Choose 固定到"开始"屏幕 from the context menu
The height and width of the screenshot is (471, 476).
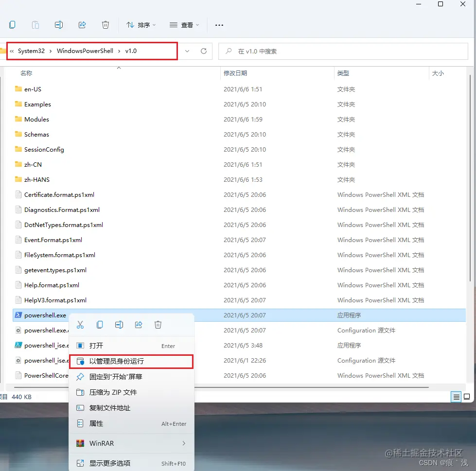click(131, 377)
